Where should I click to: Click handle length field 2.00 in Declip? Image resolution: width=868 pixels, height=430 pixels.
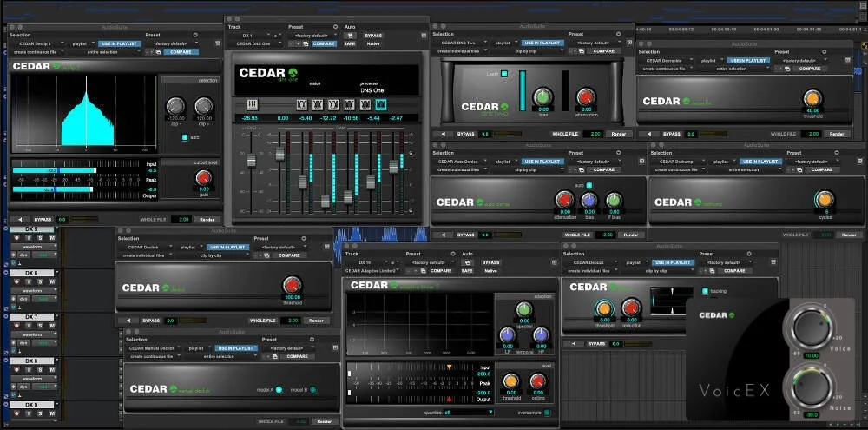click(x=181, y=220)
